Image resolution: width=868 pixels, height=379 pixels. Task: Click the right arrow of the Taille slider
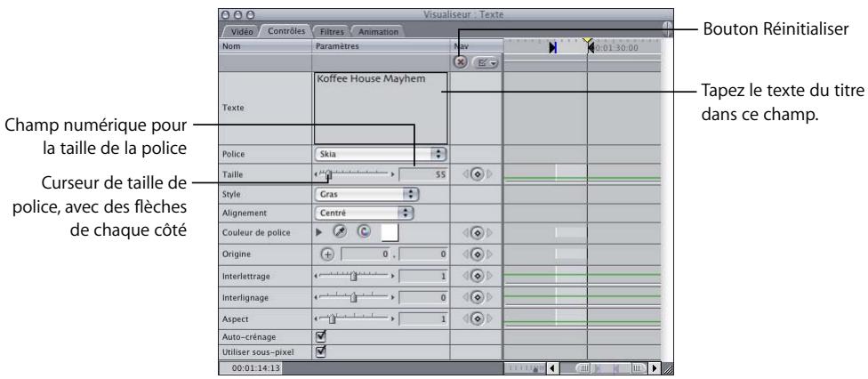393,174
